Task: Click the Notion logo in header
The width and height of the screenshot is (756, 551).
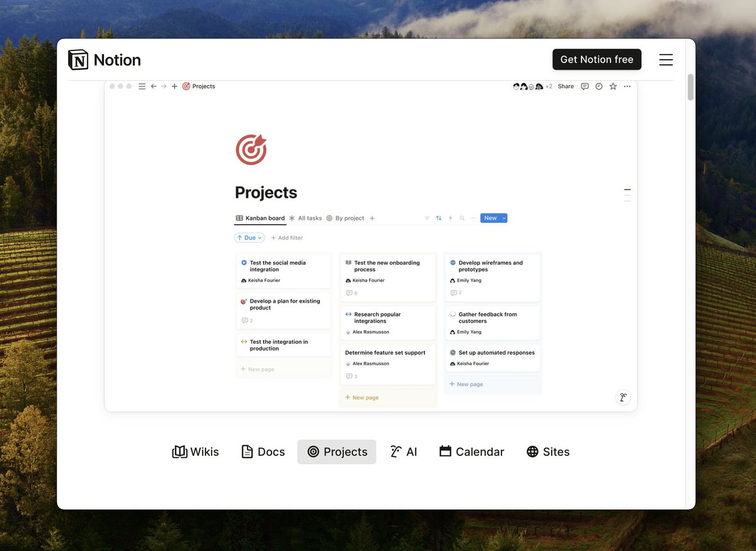Action: pos(105,60)
